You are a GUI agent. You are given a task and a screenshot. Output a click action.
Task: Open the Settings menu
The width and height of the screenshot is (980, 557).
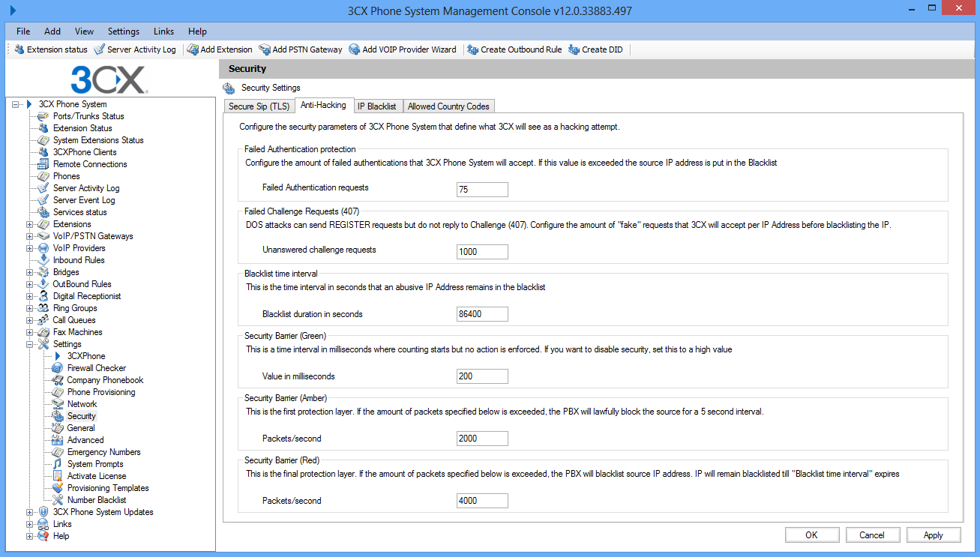click(124, 31)
